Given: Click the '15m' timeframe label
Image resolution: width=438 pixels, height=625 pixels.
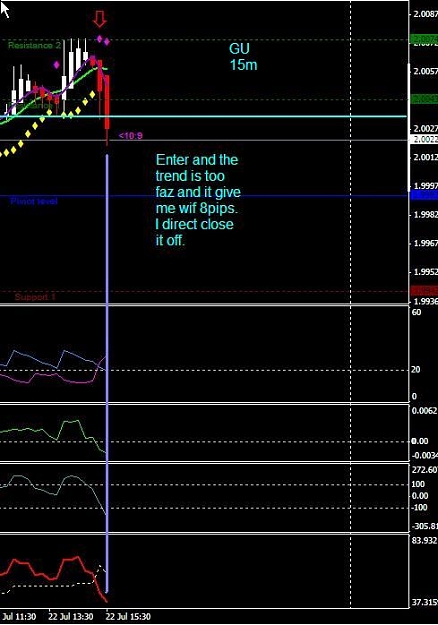Looking at the screenshot, I should tap(244, 65).
